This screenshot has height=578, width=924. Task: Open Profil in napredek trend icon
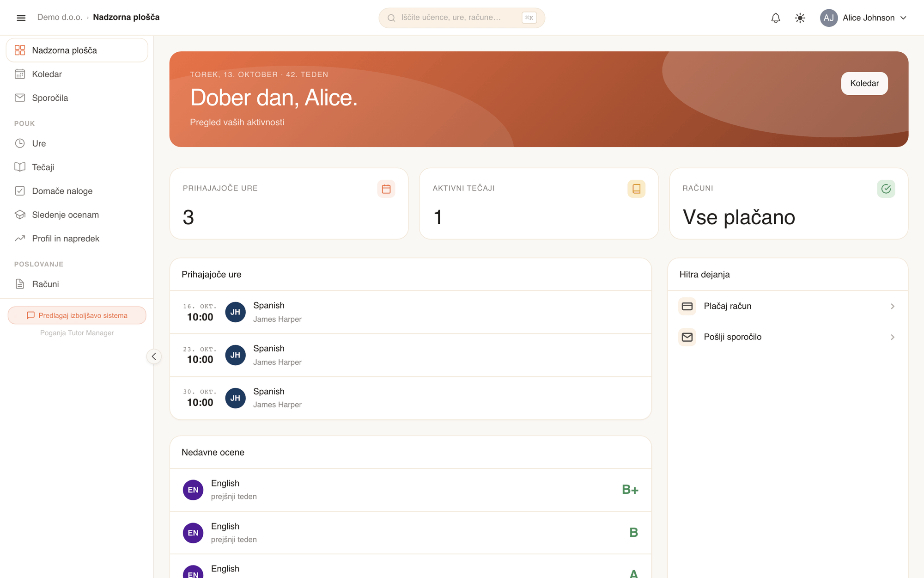[x=20, y=239]
